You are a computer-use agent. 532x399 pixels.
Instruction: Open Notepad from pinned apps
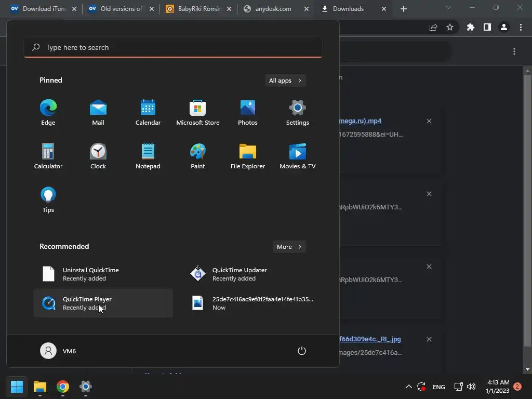coord(148,156)
